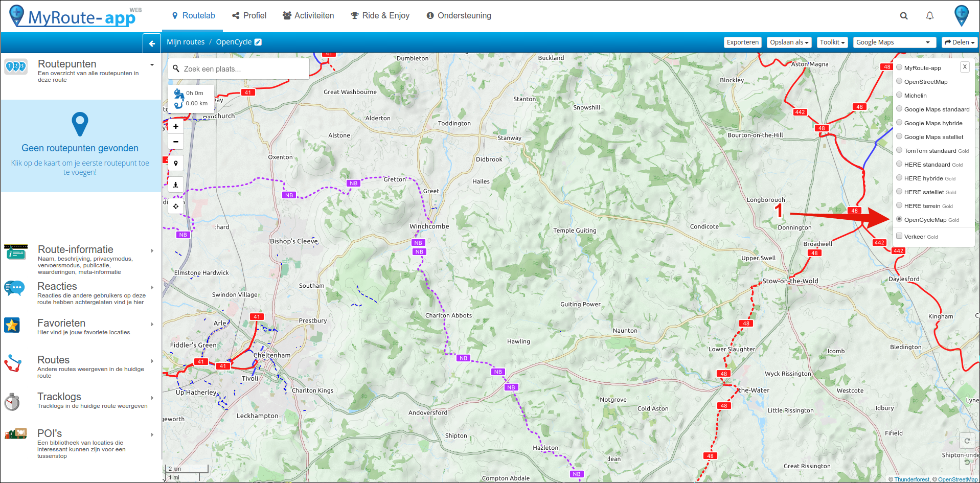Zoom in on the map
This screenshot has width=980, height=483.
click(176, 126)
